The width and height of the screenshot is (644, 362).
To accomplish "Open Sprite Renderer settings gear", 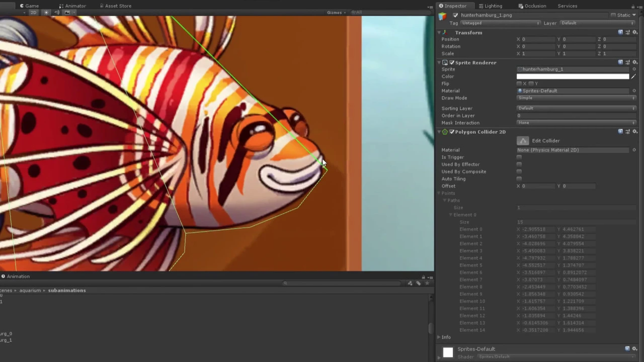I will 634,62.
